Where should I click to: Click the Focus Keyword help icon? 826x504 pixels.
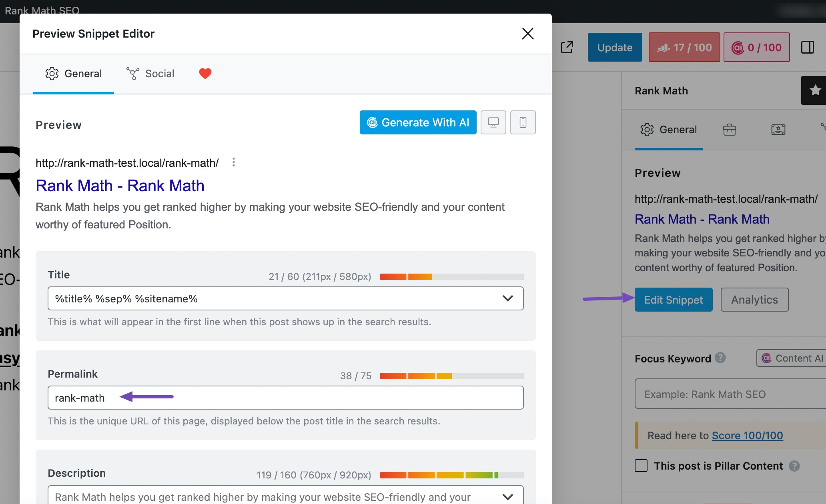pyautogui.click(x=720, y=358)
